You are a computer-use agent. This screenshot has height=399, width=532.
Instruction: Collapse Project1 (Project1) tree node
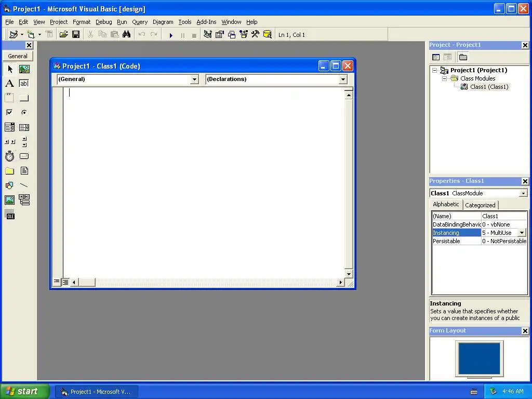click(x=435, y=70)
